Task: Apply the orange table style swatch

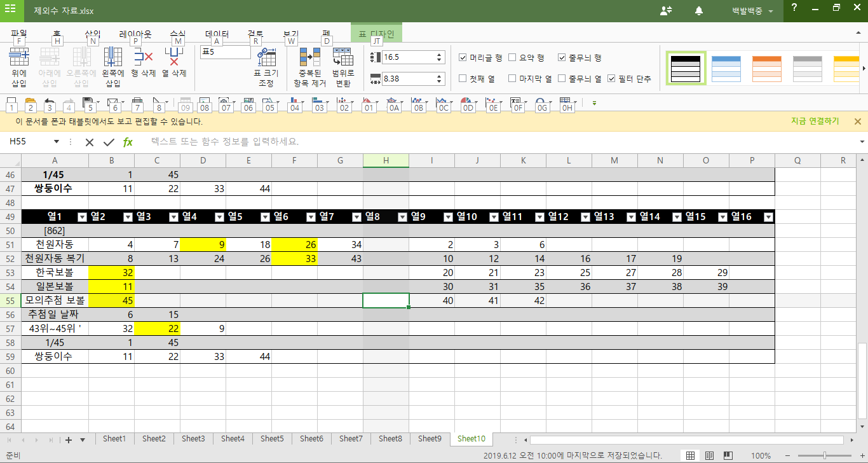Action: coord(766,68)
